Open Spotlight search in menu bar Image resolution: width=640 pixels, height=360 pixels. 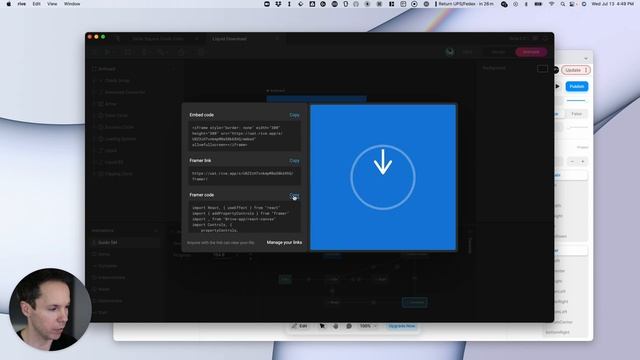point(562,4)
